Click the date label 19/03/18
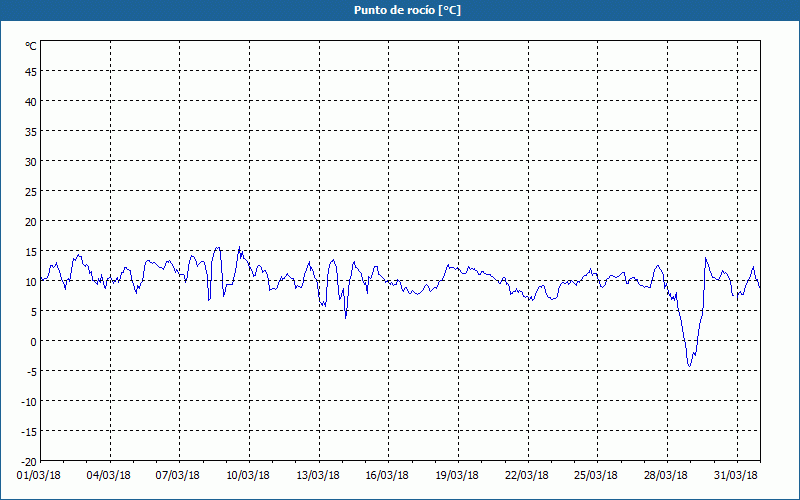 point(457,476)
